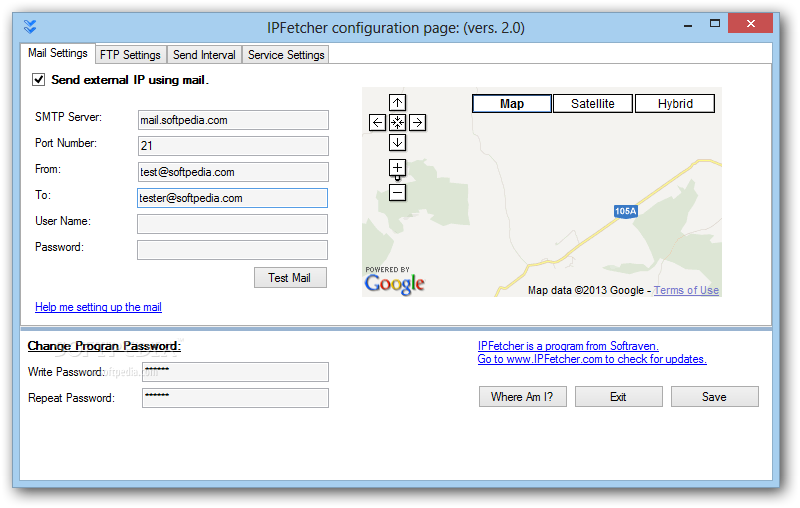Viewport: 800px width, 508px height.
Task: Switch to Map view
Action: [x=512, y=104]
